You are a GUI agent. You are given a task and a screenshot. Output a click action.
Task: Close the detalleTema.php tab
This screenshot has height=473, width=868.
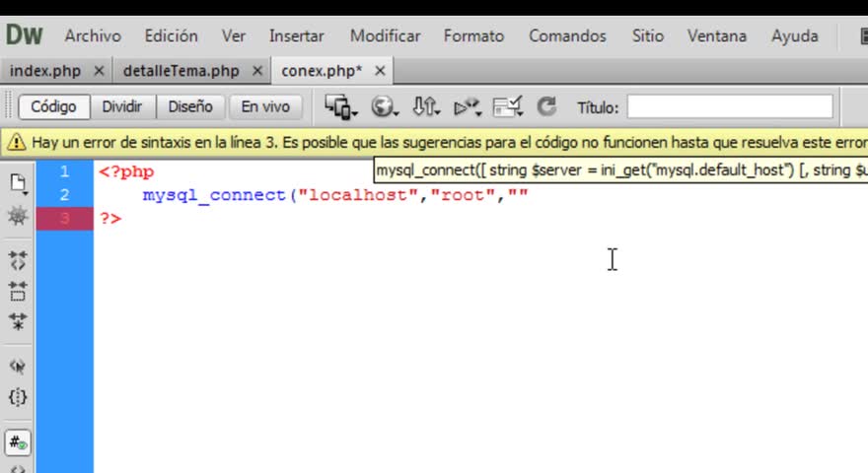256,71
